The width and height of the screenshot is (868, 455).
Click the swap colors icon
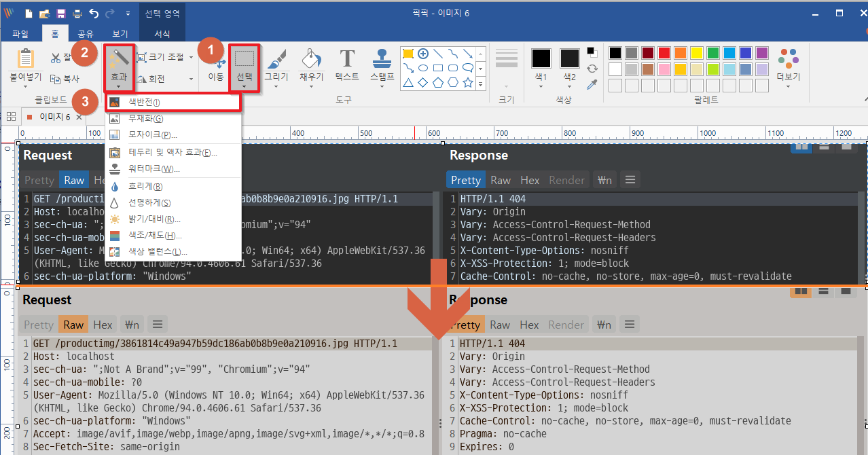592,69
